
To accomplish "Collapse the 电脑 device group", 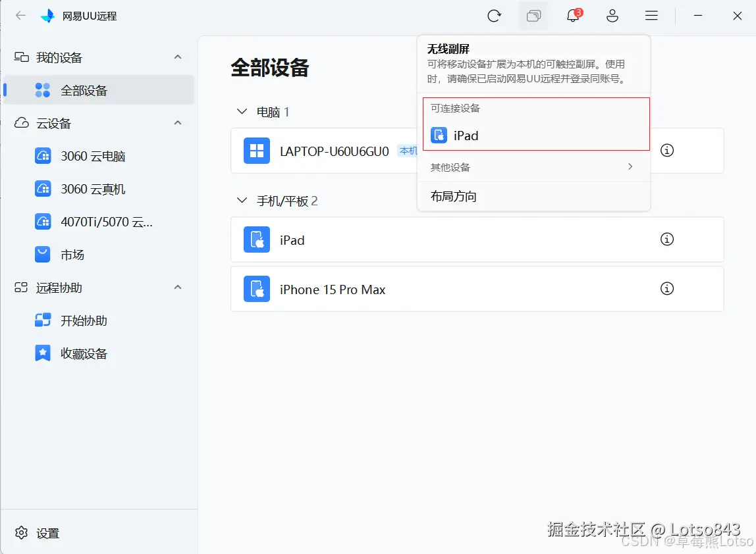I will (242, 112).
